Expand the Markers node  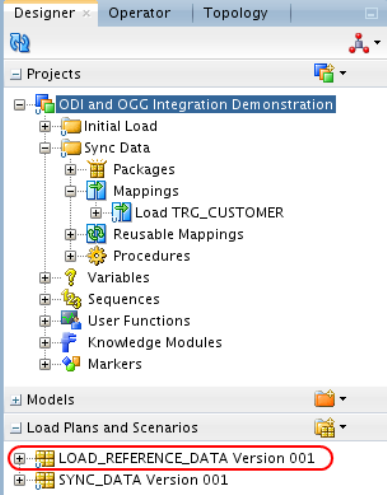[x=45, y=364]
